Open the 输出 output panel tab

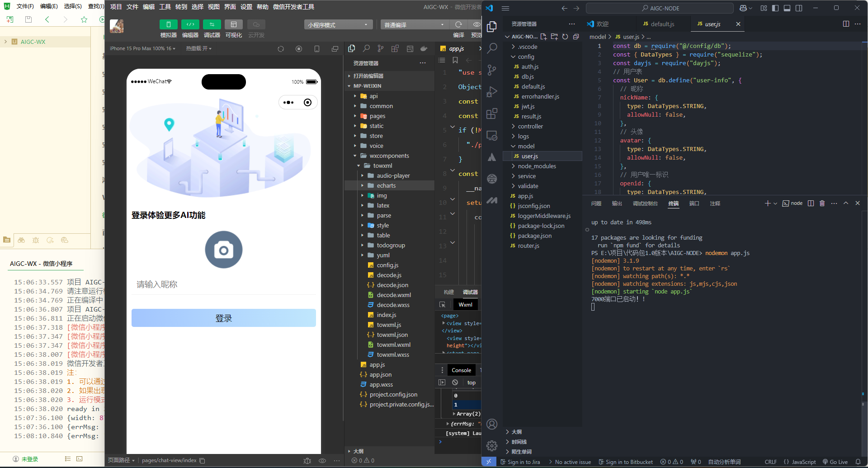point(617,203)
